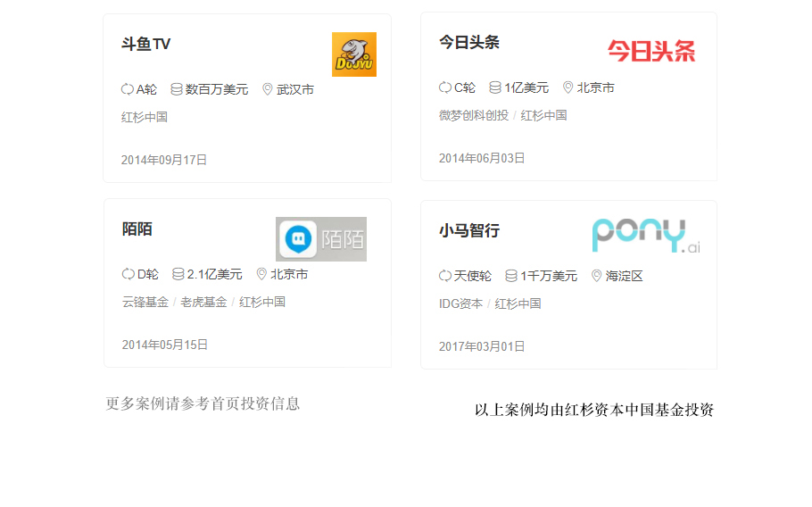Click the pony.ai logo
This screenshot has width=812, height=507.
[646, 237]
